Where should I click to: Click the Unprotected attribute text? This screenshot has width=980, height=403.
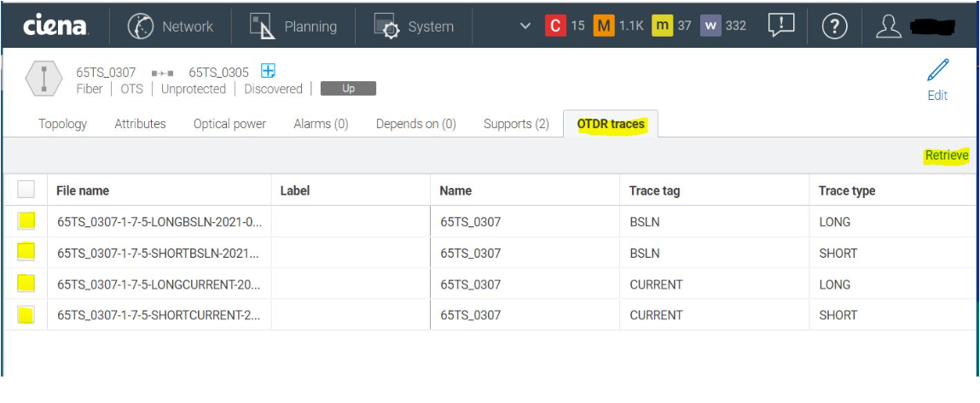[x=193, y=89]
